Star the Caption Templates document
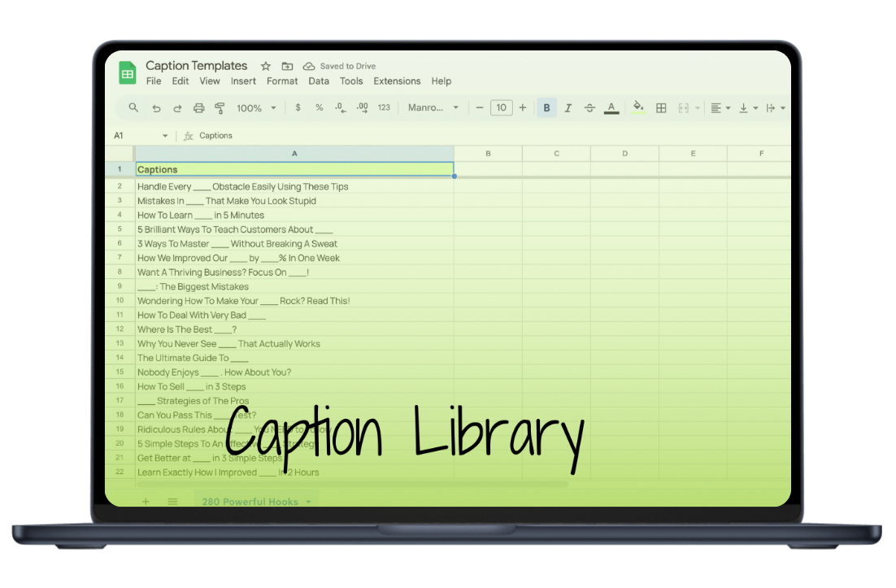The width and height of the screenshot is (896, 588). pyautogui.click(x=266, y=66)
